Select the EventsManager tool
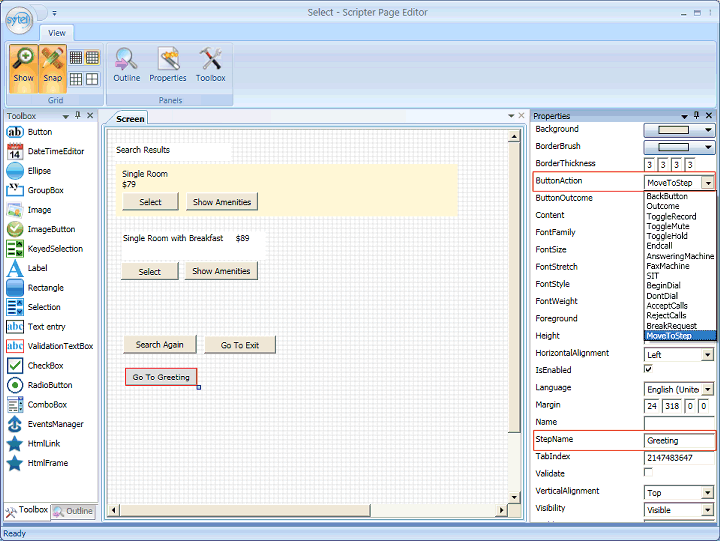This screenshot has width=720, height=541. (45, 424)
